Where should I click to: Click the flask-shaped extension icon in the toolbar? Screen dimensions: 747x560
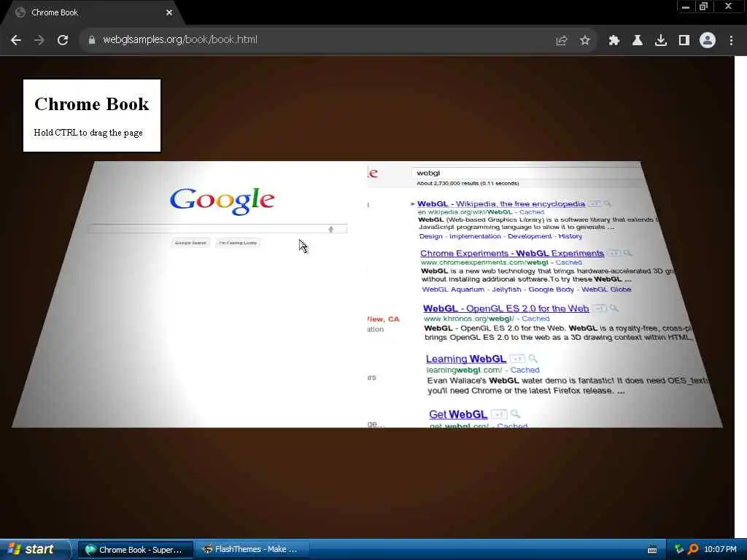[637, 41]
